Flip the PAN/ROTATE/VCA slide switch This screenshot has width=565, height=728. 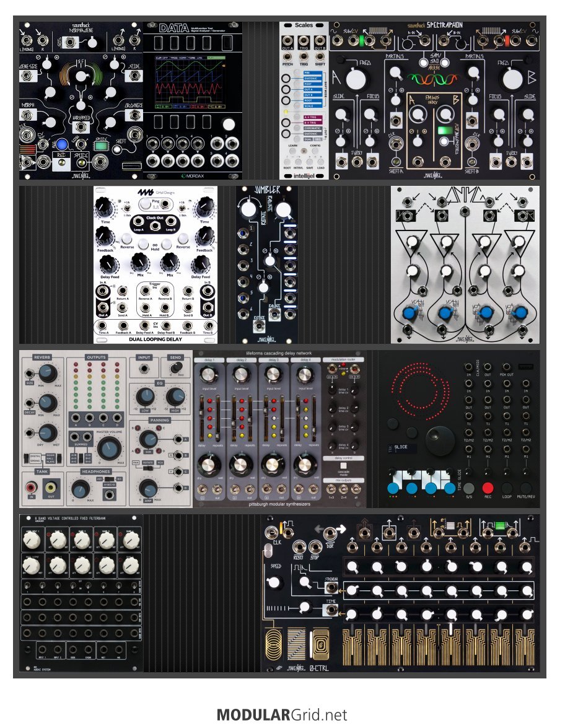[147, 467]
